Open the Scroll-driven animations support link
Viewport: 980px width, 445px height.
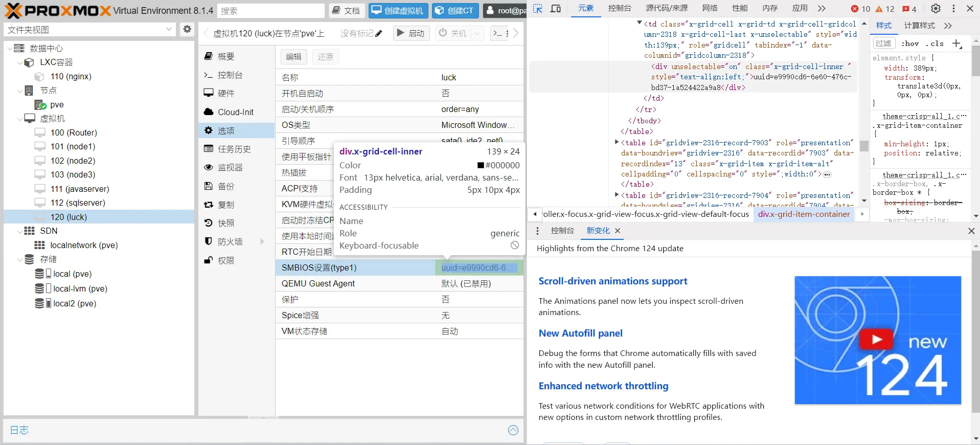click(x=613, y=281)
